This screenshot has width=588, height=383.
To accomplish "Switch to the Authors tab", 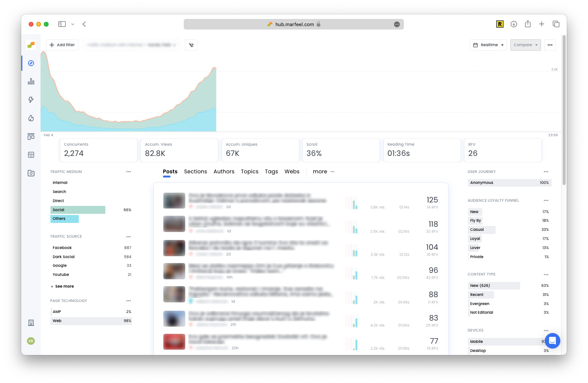I will (224, 171).
